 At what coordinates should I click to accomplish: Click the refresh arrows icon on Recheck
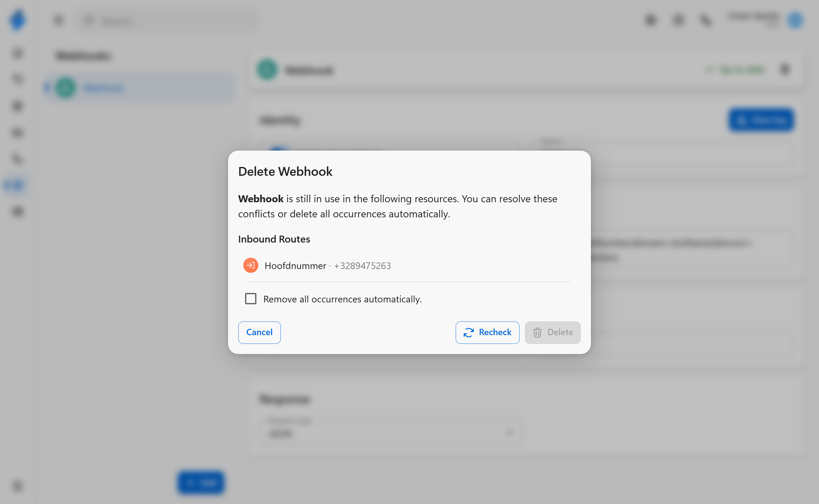(469, 332)
